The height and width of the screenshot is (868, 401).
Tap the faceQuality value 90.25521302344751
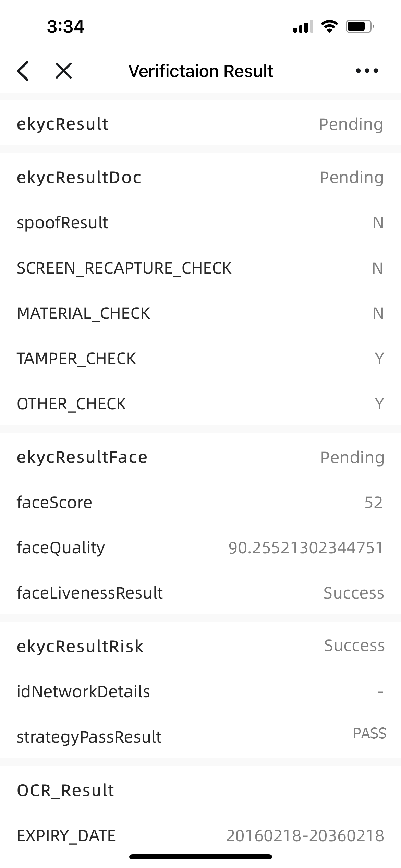coord(306,547)
